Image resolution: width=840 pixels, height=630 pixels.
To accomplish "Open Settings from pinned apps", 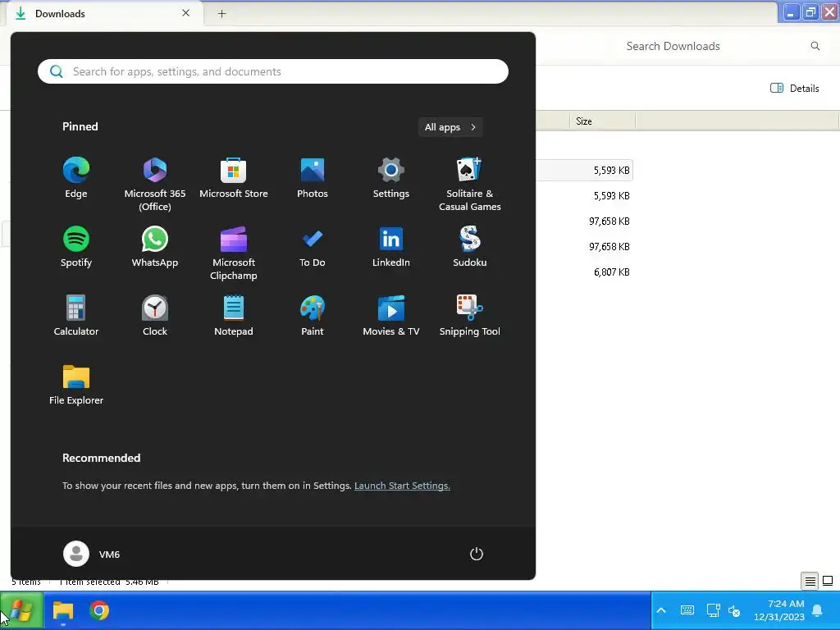I will tap(391, 178).
